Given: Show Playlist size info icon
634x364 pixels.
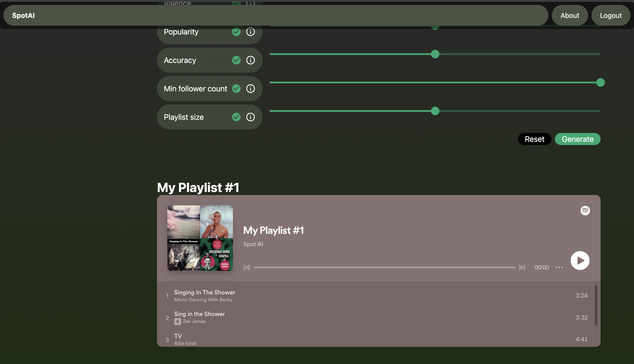Looking at the screenshot, I should (x=250, y=117).
